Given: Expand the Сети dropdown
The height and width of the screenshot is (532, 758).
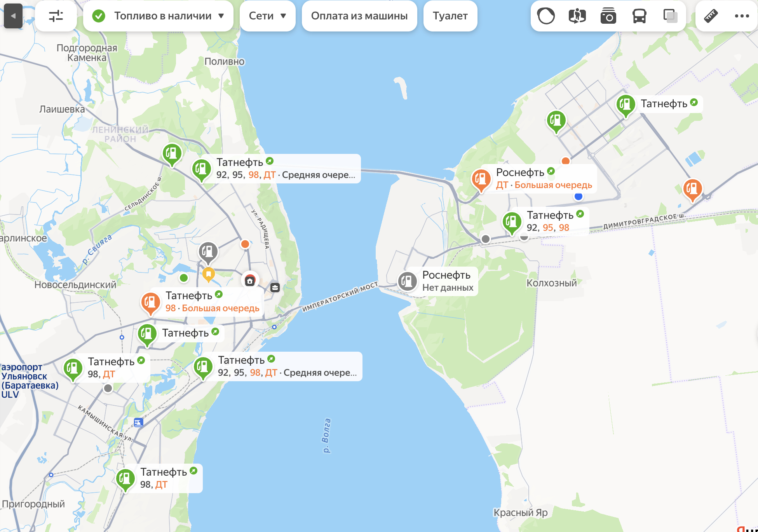Looking at the screenshot, I should click(268, 16).
